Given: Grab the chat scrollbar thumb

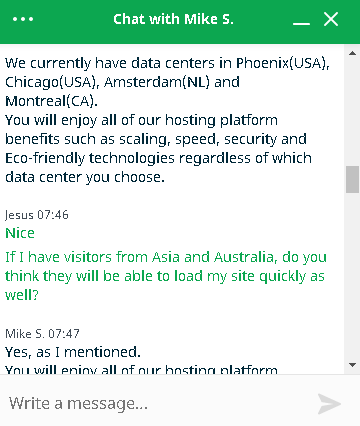Looking at the screenshot, I should 352,180.
